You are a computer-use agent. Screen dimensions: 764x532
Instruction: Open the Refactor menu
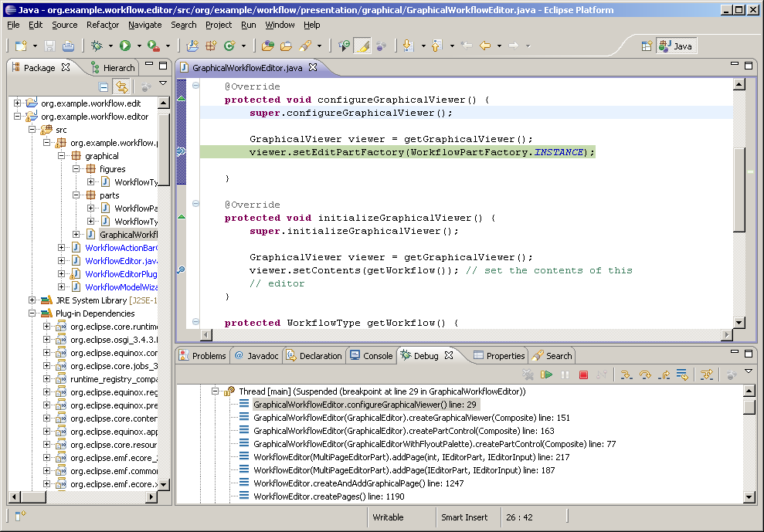pos(103,25)
